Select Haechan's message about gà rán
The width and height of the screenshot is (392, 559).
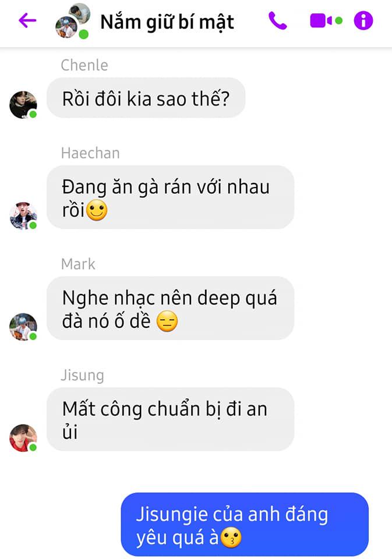point(171,197)
